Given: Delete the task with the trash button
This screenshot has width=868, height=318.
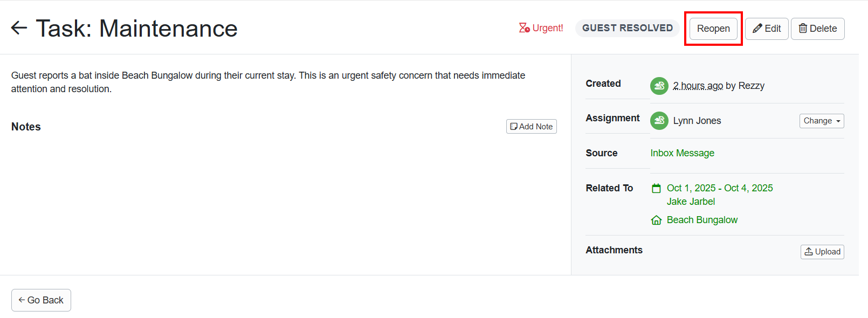Looking at the screenshot, I should 817,29.
